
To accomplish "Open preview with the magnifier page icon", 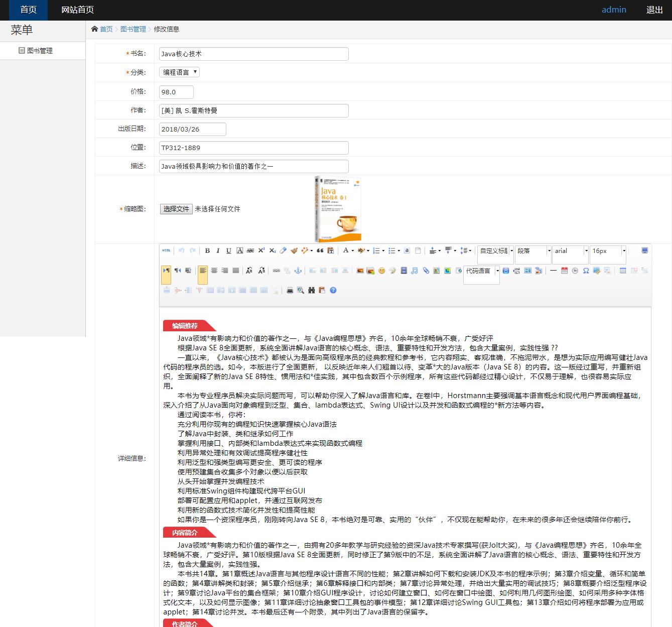I will tap(301, 290).
